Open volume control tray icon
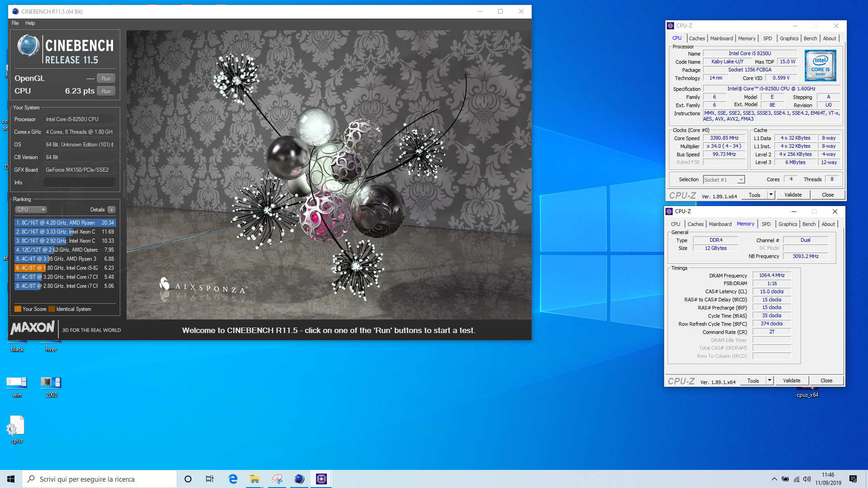 click(x=807, y=479)
